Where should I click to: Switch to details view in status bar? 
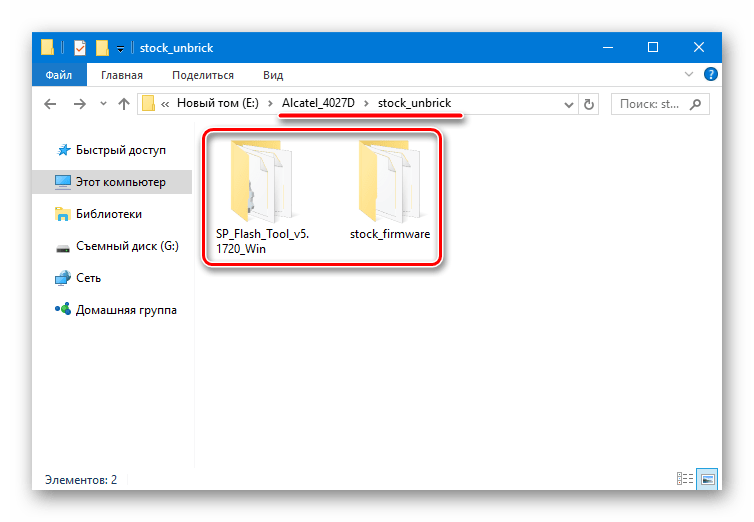(685, 479)
